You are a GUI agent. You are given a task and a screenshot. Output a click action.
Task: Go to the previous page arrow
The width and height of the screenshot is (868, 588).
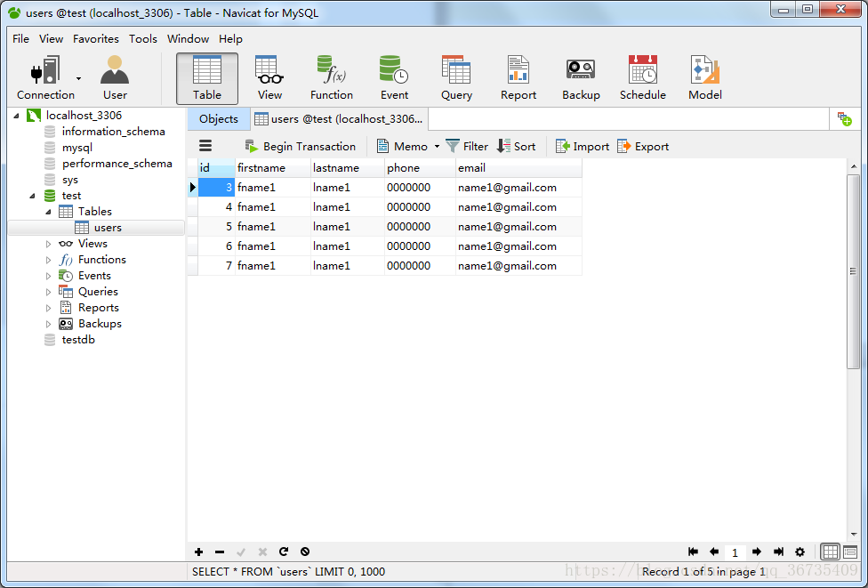(714, 552)
